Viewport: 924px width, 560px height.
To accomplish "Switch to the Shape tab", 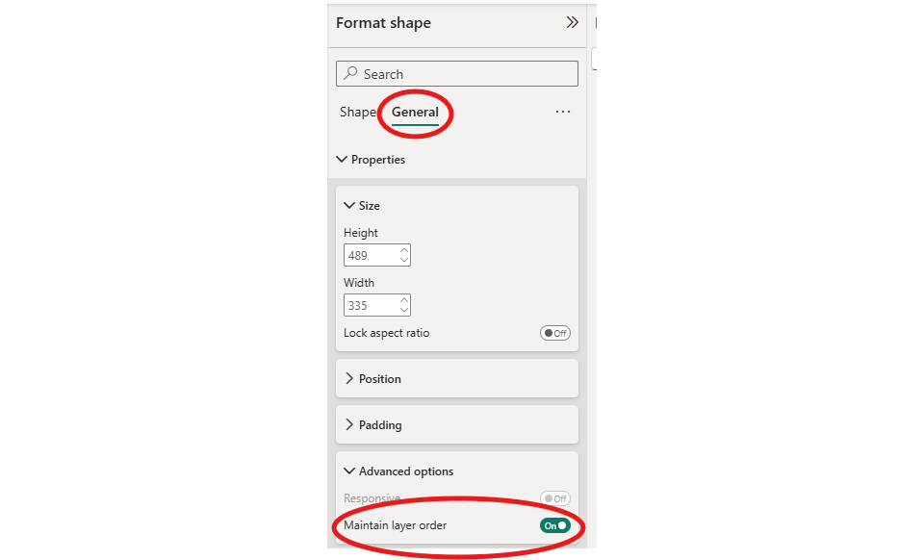I will [x=357, y=113].
